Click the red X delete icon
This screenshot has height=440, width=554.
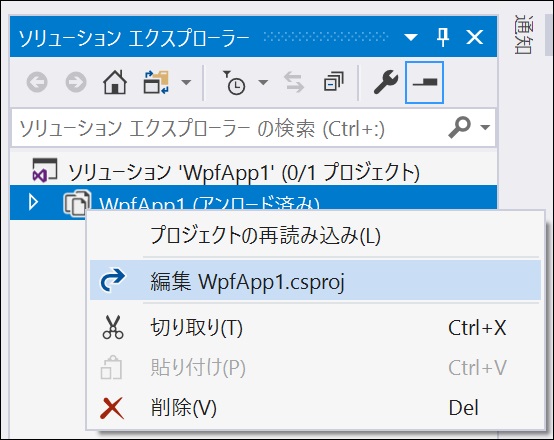[112, 408]
